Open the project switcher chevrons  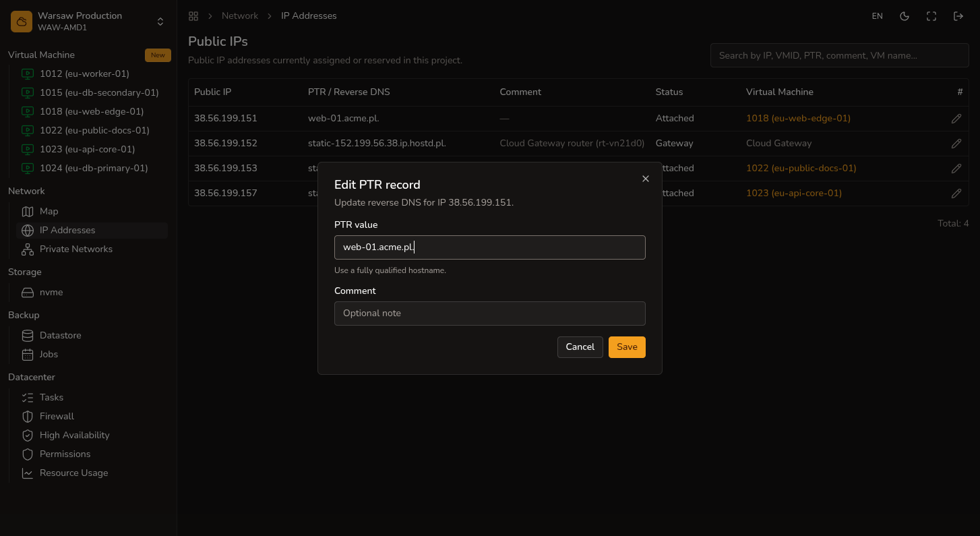(x=160, y=22)
